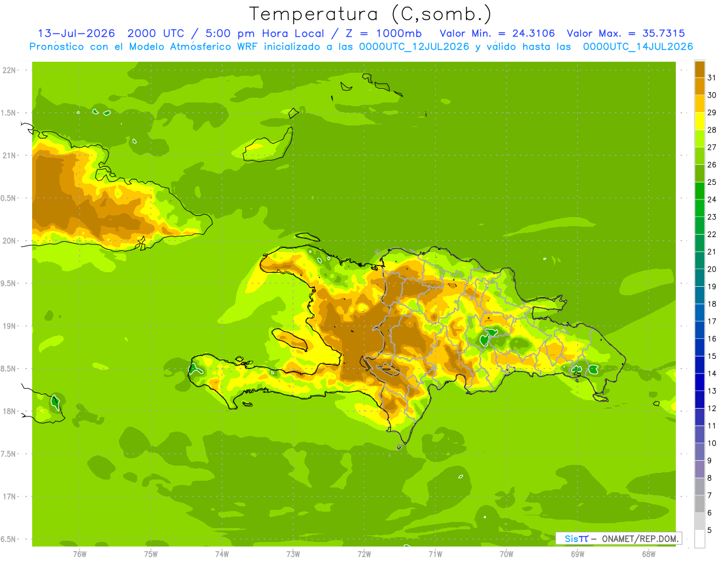Click the "69W" longitude axis label
This screenshot has width=728, height=562.
(577, 554)
